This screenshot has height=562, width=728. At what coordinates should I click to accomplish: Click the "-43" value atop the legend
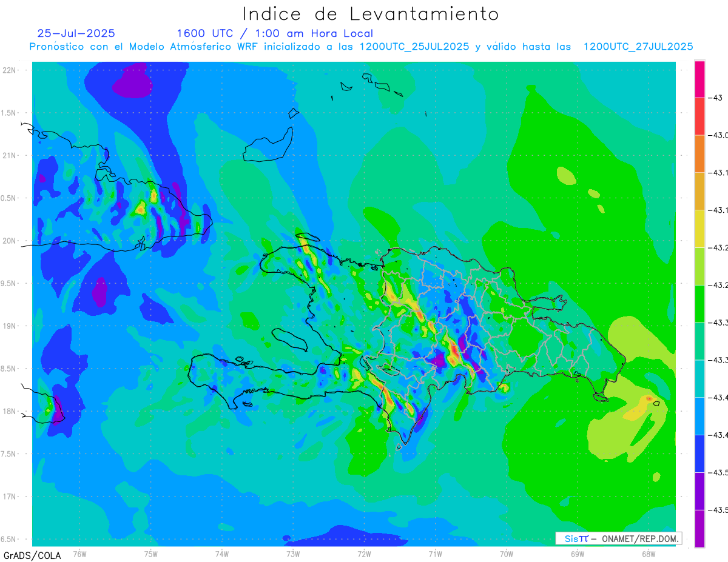click(x=715, y=98)
